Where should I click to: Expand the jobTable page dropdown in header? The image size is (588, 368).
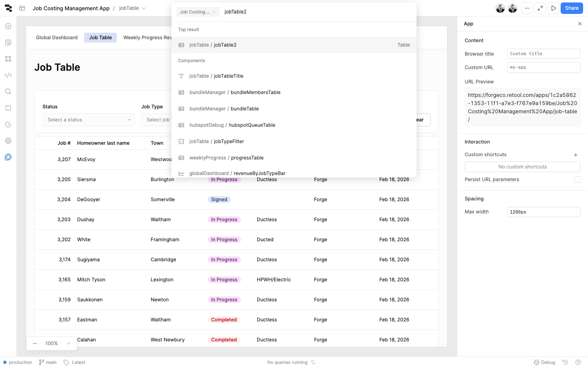point(143,8)
